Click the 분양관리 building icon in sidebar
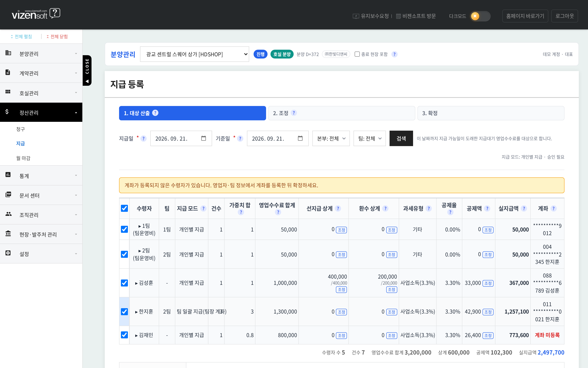The width and height of the screenshot is (588, 368). click(8, 53)
